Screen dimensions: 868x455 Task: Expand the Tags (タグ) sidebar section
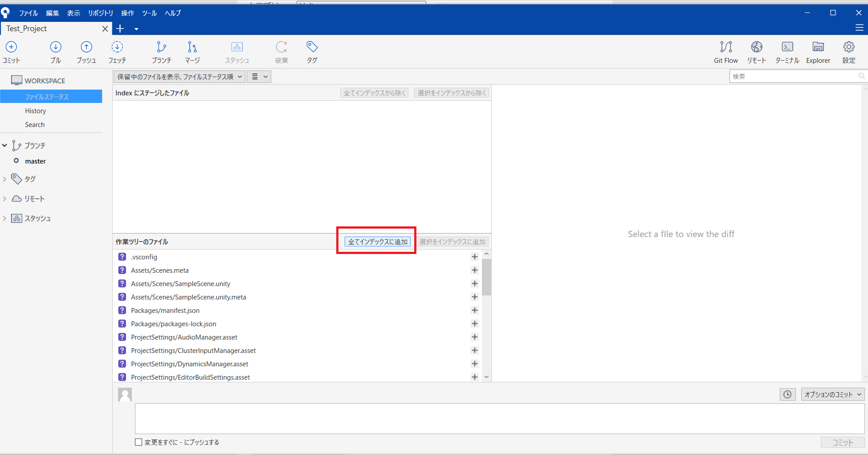click(4, 179)
